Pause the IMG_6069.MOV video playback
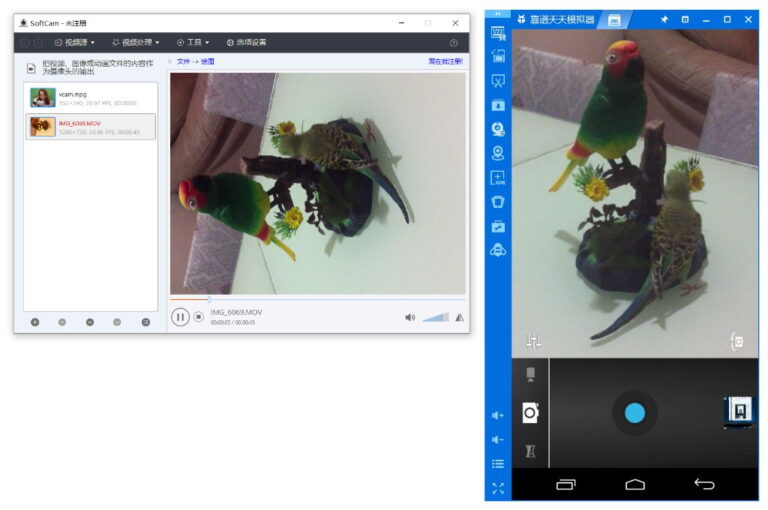Viewport: 768px width, 510px height. point(180,317)
